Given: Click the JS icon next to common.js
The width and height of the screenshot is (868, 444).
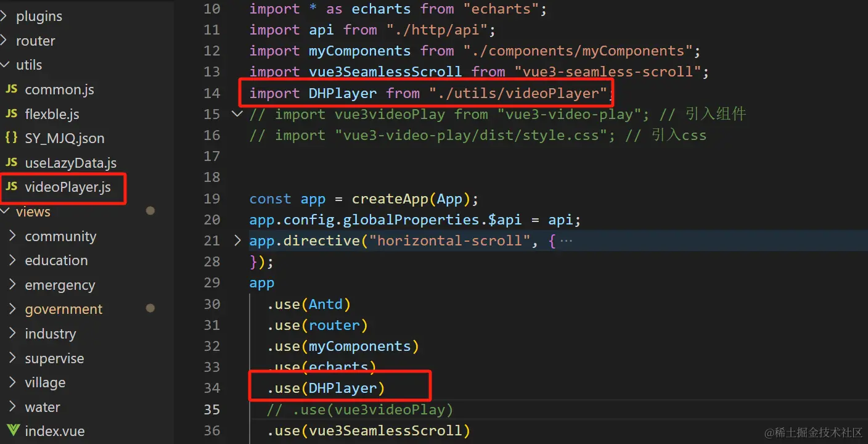Looking at the screenshot, I should (x=11, y=90).
